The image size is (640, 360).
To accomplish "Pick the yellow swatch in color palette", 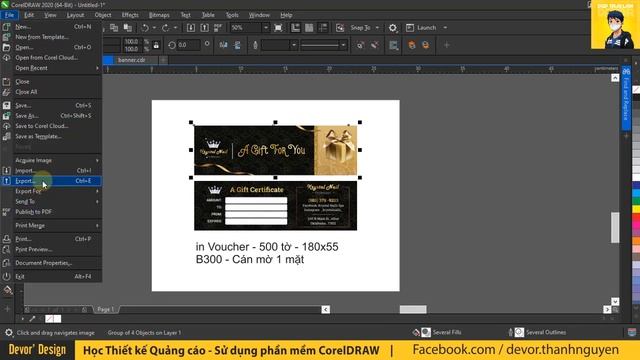I will (636, 209).
